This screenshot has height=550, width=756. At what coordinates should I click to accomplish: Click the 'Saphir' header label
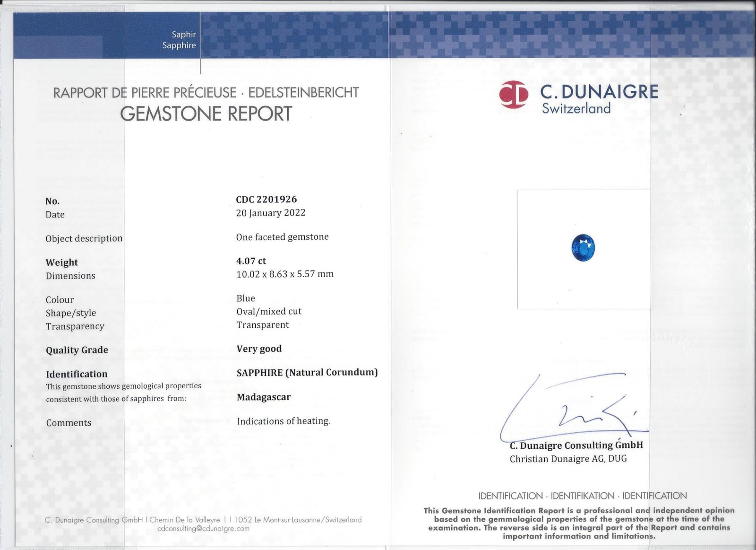coord(184,35)
